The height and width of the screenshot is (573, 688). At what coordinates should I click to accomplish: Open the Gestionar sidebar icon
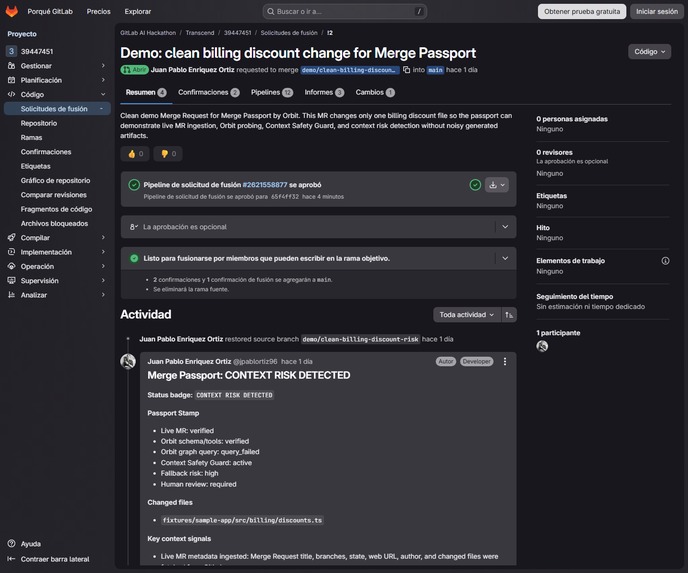tap(11, 66)
